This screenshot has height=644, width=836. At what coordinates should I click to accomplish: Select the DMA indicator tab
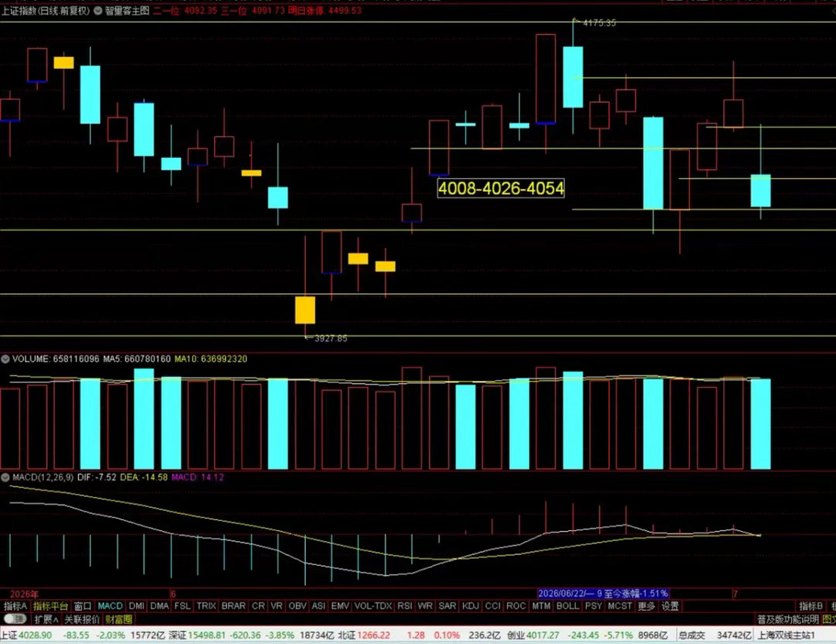coord(159,606)
